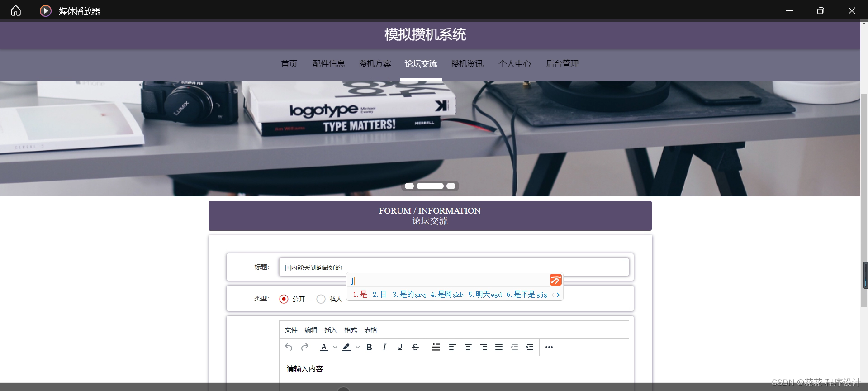Choose IME candidate 5 明天
868x391 pixels.
[x=485, y=295]
